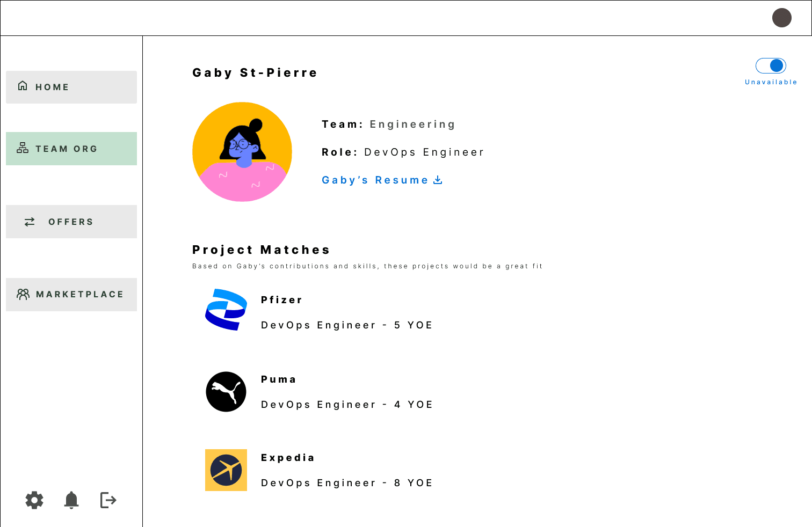The width and height of the screenshot is (812, 527).
Task: Click the Team Org hierarchy icon
Action: pyautogui.click(x=23, y=148)
